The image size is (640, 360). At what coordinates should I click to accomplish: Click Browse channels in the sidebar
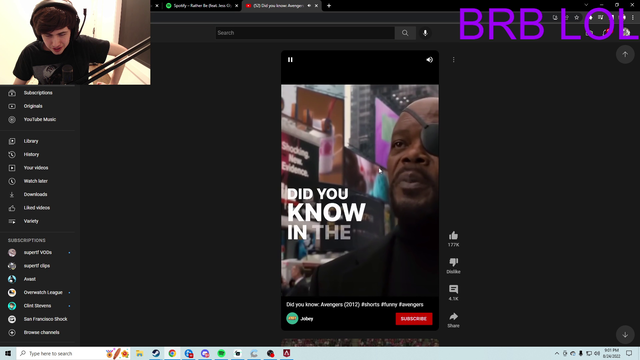tap(40, 333)
